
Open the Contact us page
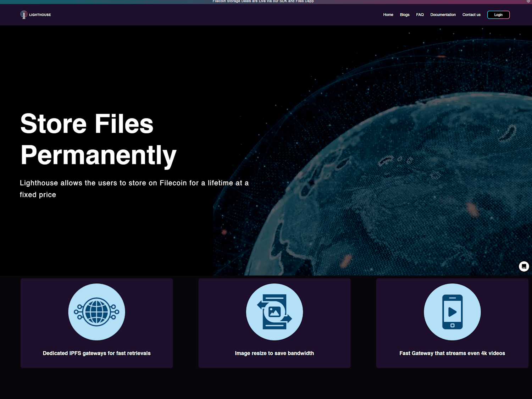pos(471,15)
